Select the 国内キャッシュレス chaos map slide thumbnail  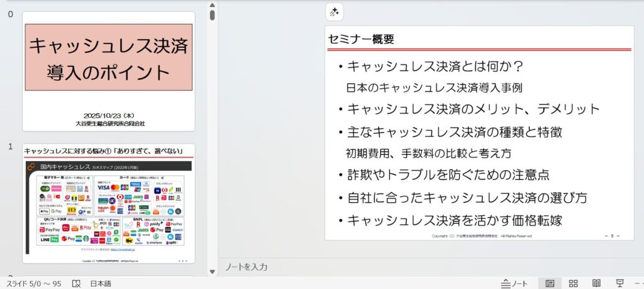coord(108,204)
